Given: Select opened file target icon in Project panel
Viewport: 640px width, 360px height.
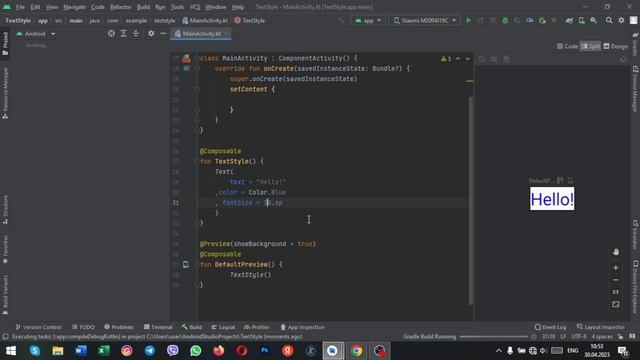Looking at the screenshot, I should point(111,33).
